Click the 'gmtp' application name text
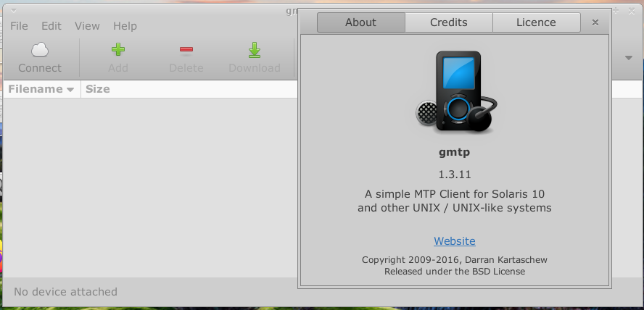The image size is (644, 310). tap(454, 153)
